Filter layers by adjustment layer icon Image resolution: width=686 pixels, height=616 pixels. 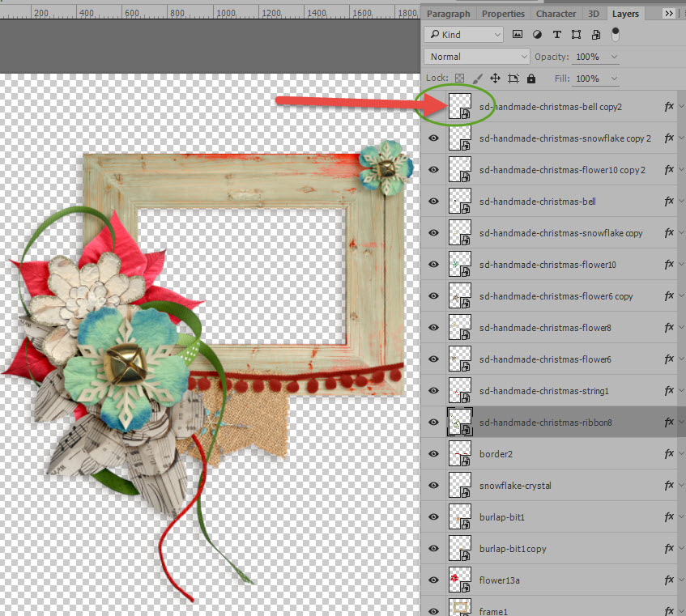coord(537,35)
